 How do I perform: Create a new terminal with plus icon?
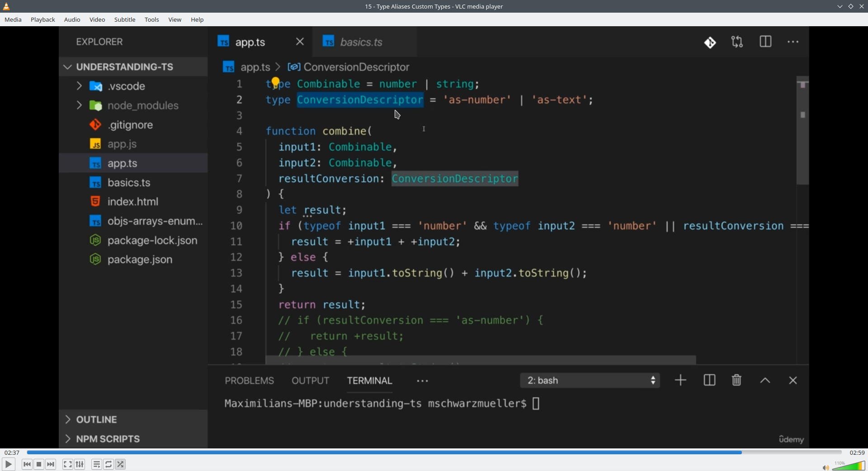(x=680, y=381)
